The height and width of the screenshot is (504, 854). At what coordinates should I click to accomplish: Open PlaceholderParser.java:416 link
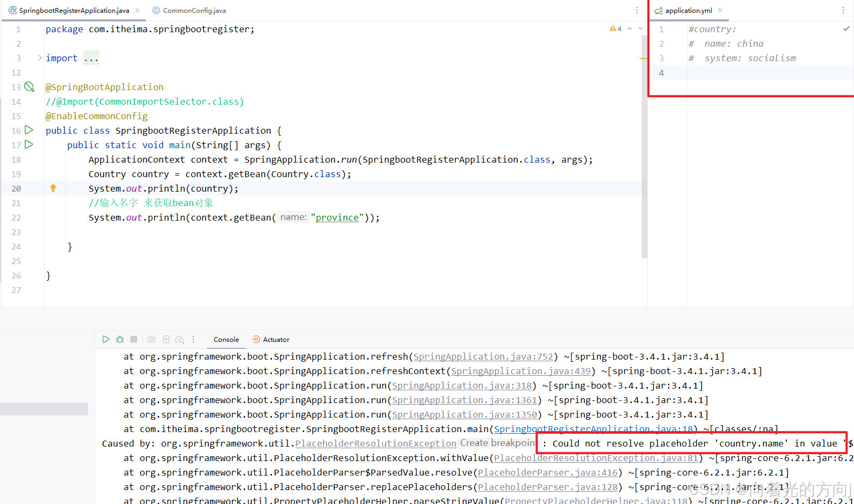coord(548,472)
